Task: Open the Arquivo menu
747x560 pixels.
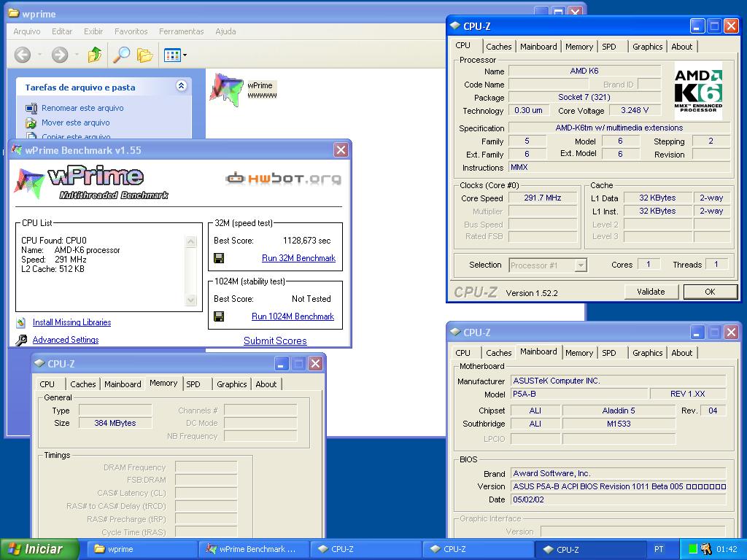Action: (x=27, y=31)
